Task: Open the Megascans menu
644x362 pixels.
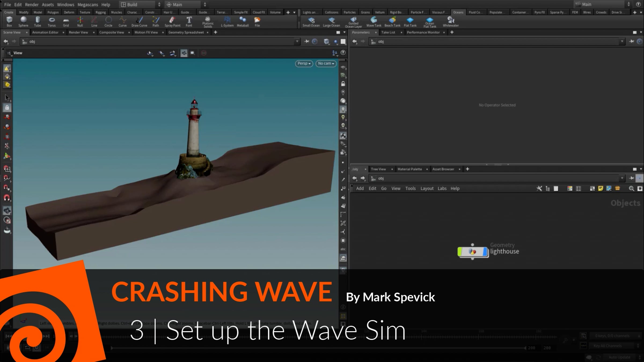Action: coord(87,5)
